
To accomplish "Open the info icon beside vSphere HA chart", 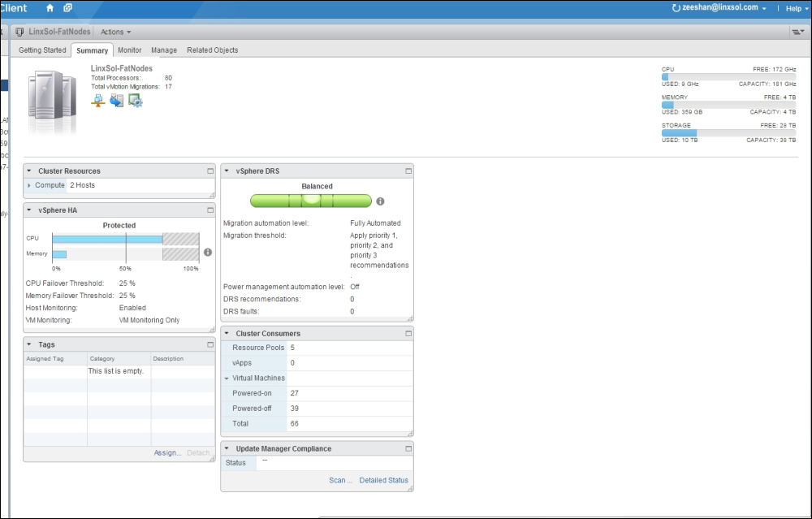I will click(x=208, y=253).
